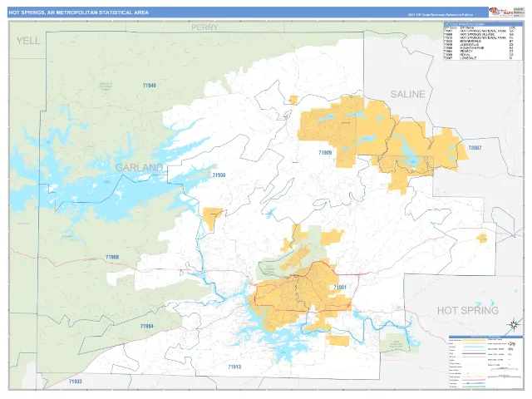Select ZIP code label 71949 on map
This screenshot has width=532, height=399.
150,86
